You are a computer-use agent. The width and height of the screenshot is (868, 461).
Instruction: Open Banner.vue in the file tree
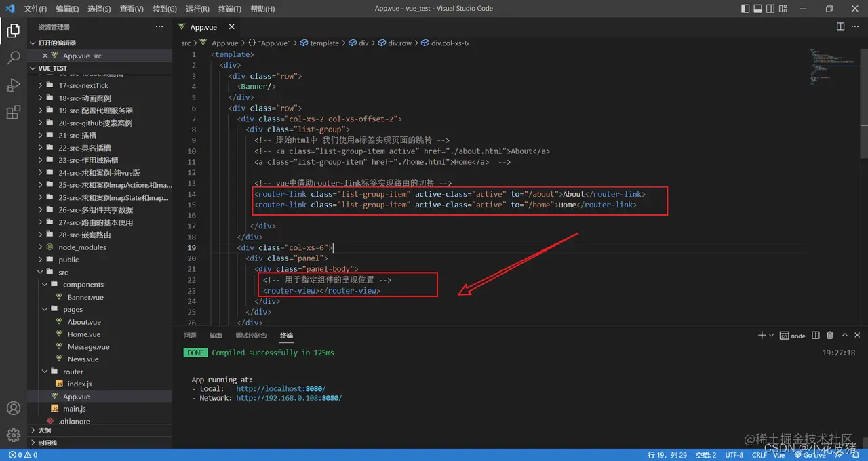click(85, 297)
